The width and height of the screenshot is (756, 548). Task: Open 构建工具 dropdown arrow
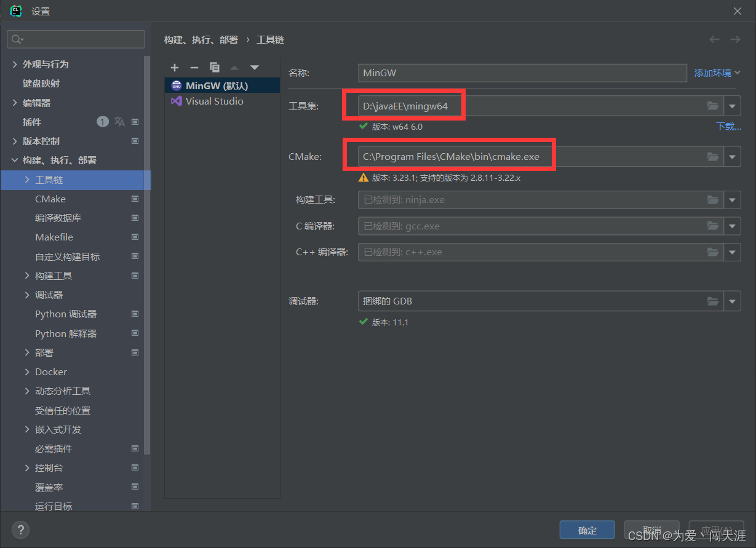(x=732, y=200)
